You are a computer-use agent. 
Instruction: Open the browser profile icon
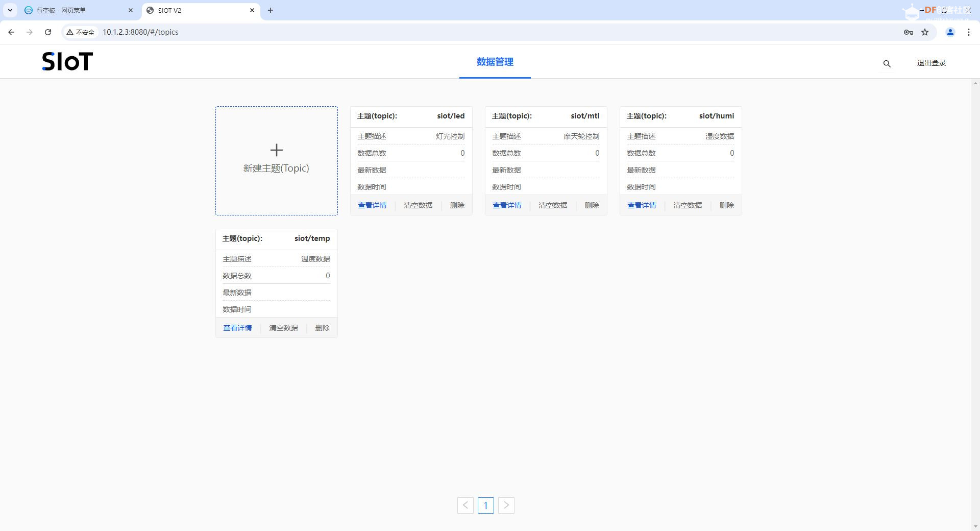[x=950, y=32]
